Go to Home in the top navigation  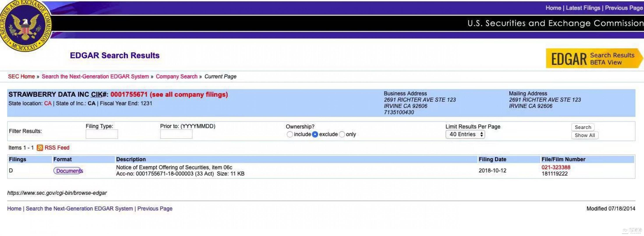click(x=553, y=8)
